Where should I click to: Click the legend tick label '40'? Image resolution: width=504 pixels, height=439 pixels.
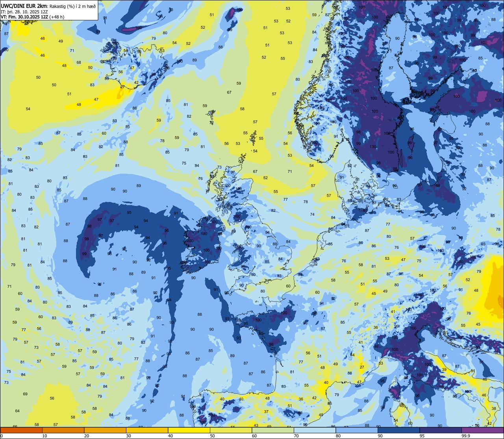(x=170, y=436)
